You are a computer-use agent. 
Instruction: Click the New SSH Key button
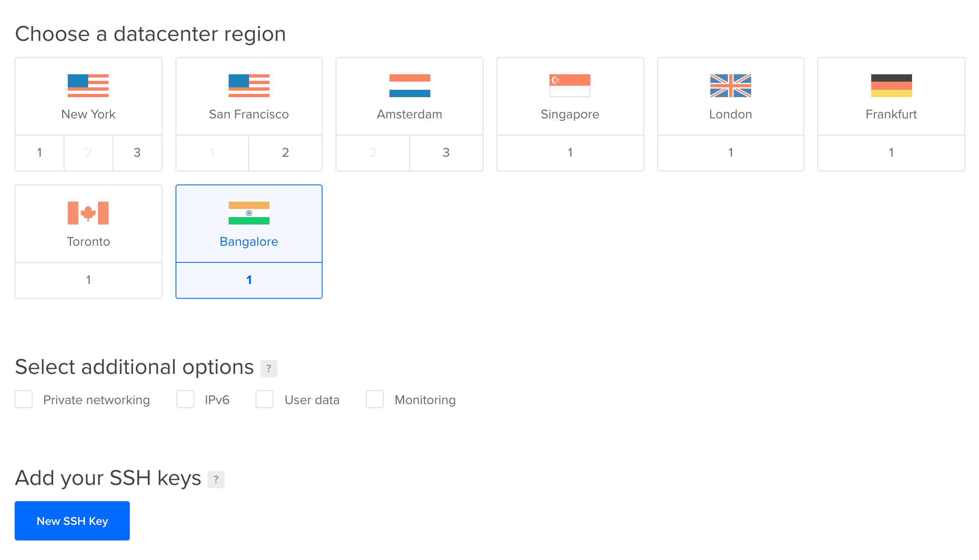point(73,520)
